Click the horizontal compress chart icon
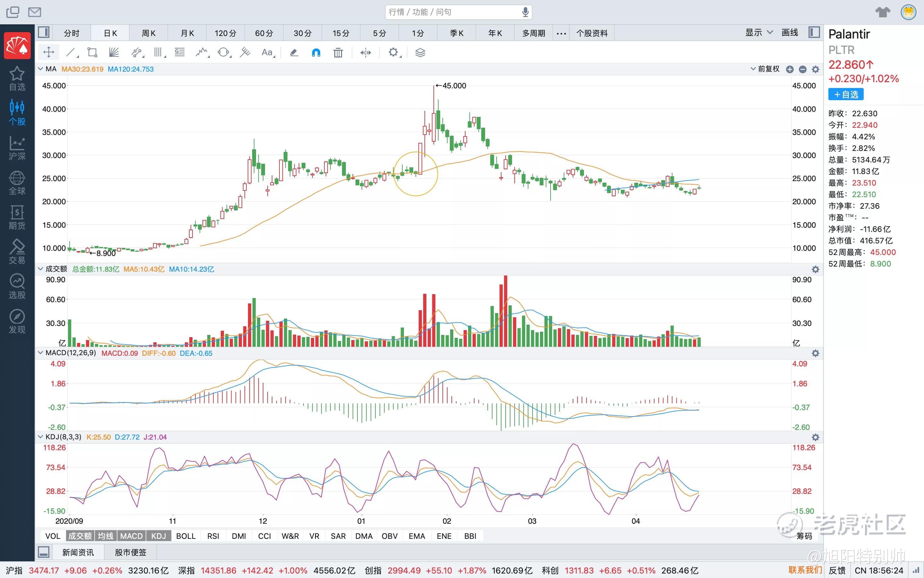 (365, 52)
